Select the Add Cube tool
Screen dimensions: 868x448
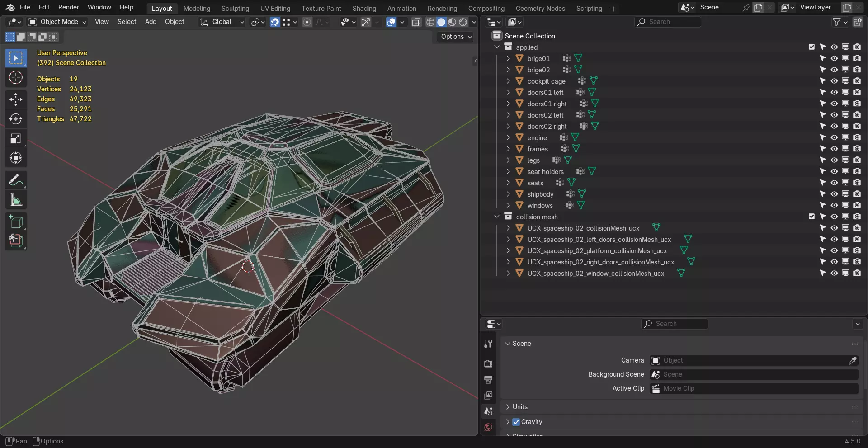click(x=16, y=222)
